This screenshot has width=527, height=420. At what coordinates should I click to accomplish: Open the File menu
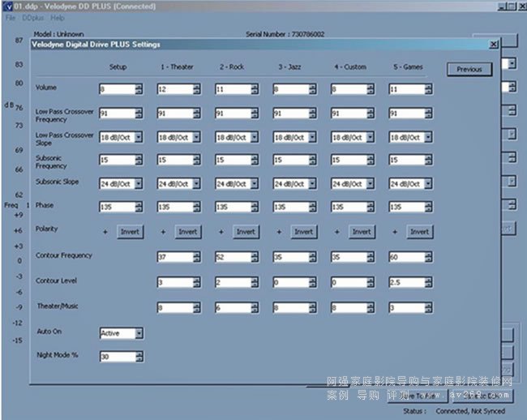[11, 18]
